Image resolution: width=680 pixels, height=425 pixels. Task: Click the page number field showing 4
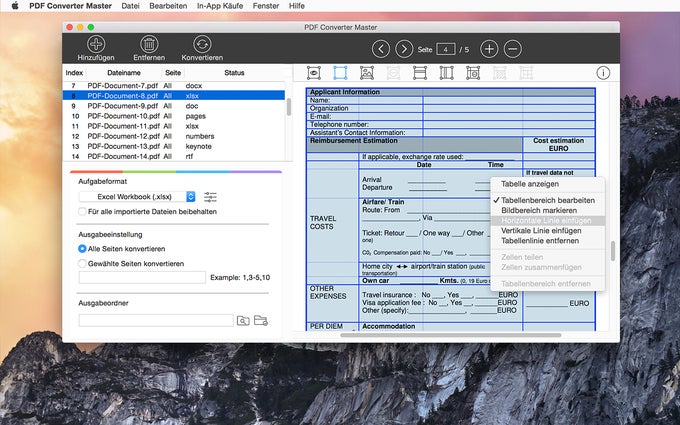(x=445, y=49)
